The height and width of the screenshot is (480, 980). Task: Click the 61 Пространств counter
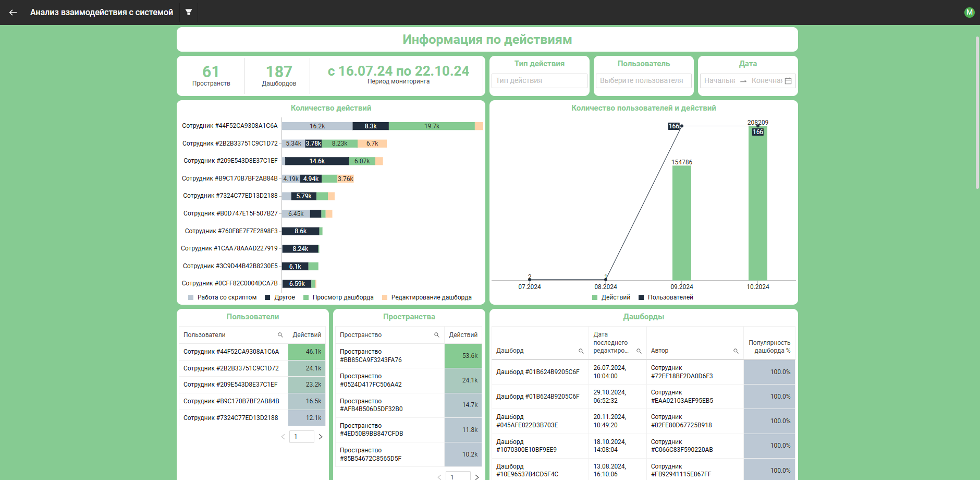pos(211,76)
